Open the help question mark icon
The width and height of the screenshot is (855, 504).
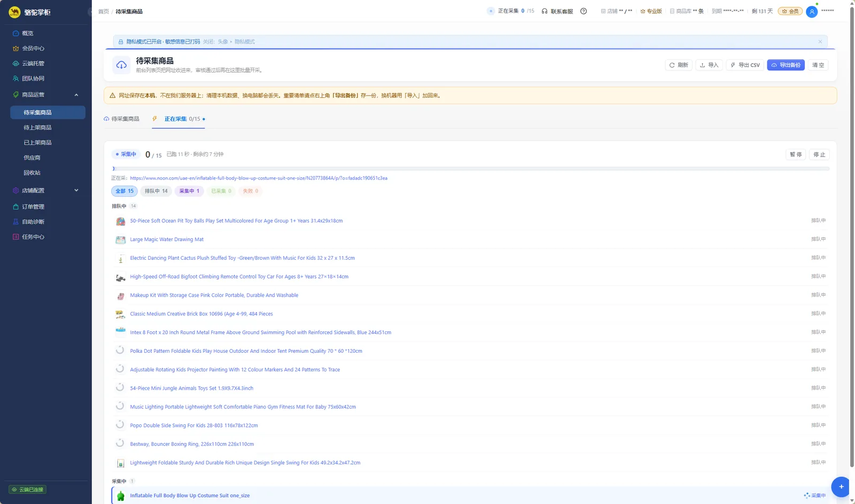tap(584, 11)
